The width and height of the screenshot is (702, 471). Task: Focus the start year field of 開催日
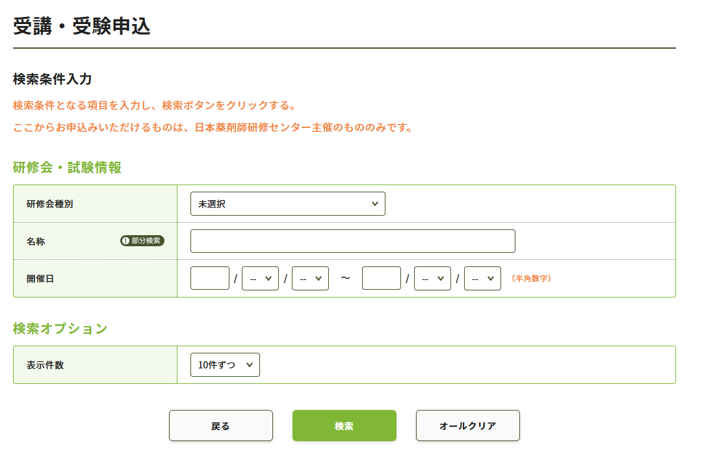pyautogui.click(x=209, y=278)
